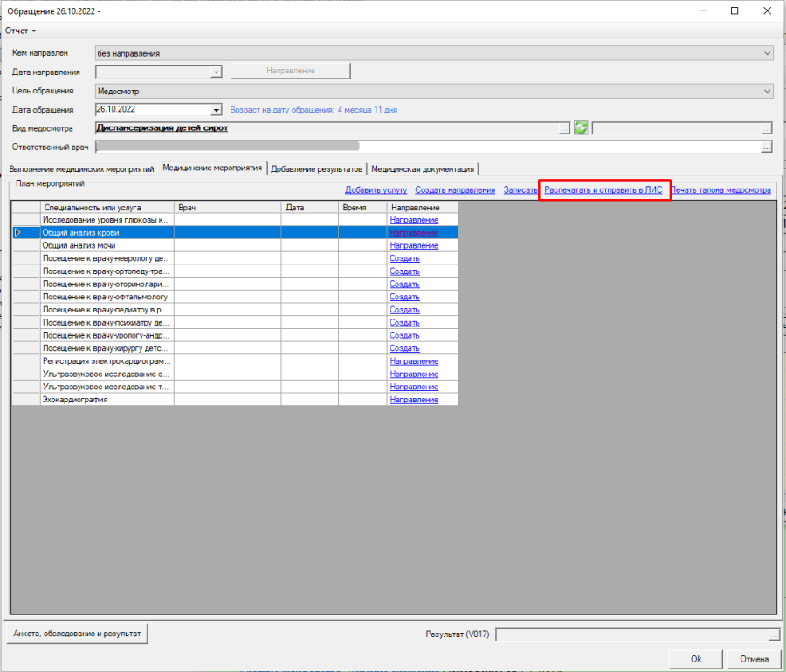Click the Врач column header
The width and height of the screenshot is (786, 672).
228,208
